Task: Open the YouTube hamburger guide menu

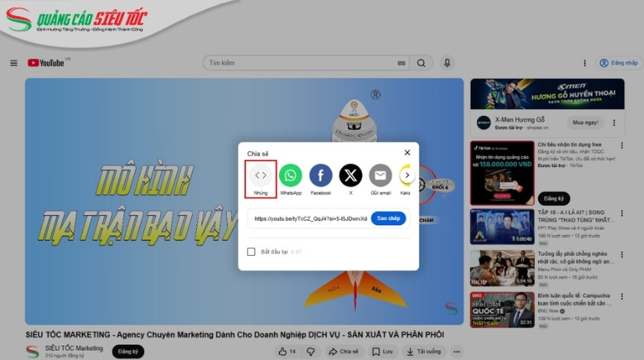Action: click(14, 63)
